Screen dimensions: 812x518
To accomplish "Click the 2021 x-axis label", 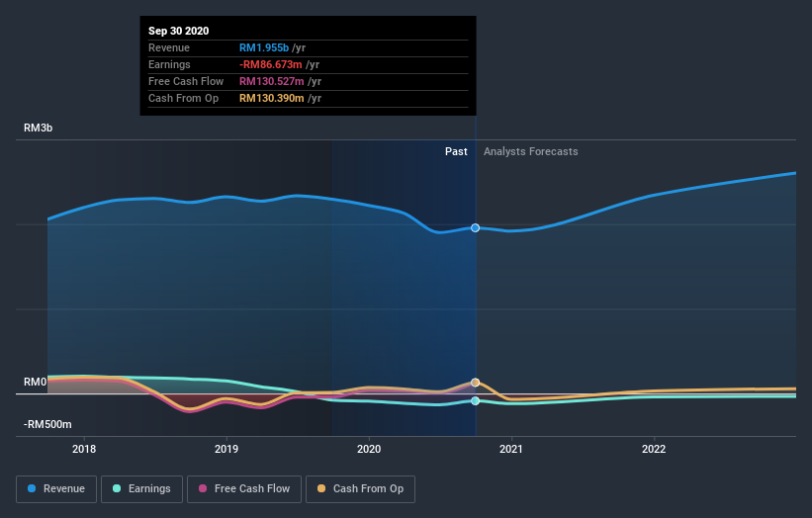I will tap(511, 449).
